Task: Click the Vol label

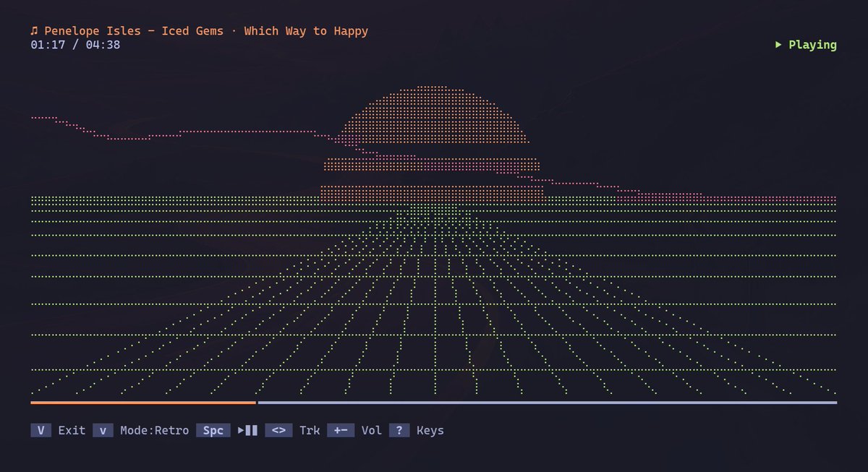Action: pyautogui.click(x=372, y=431)
